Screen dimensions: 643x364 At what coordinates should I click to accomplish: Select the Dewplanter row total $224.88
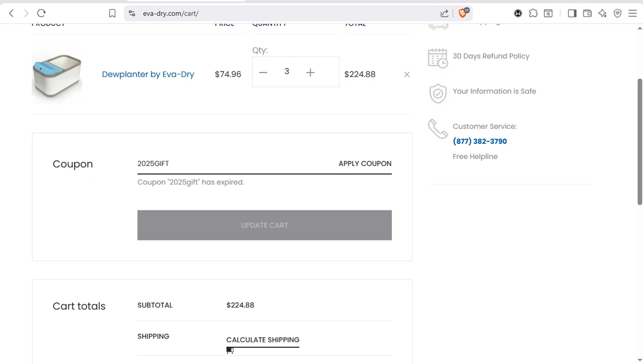tap(360, 74)
